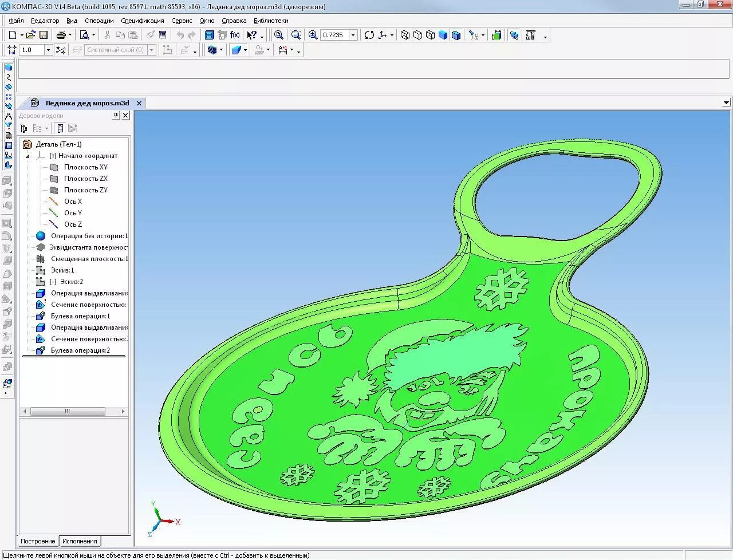Open the Операции menu

(99, 21)
